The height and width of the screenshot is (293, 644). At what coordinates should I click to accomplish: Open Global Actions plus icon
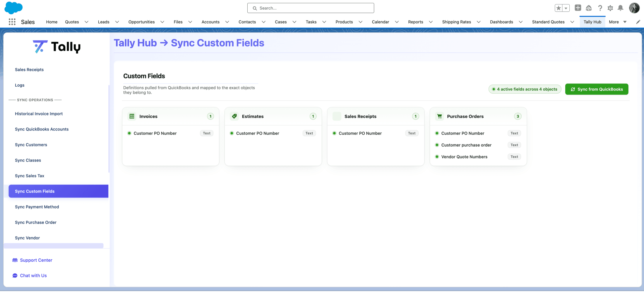(x=578, y=8)
